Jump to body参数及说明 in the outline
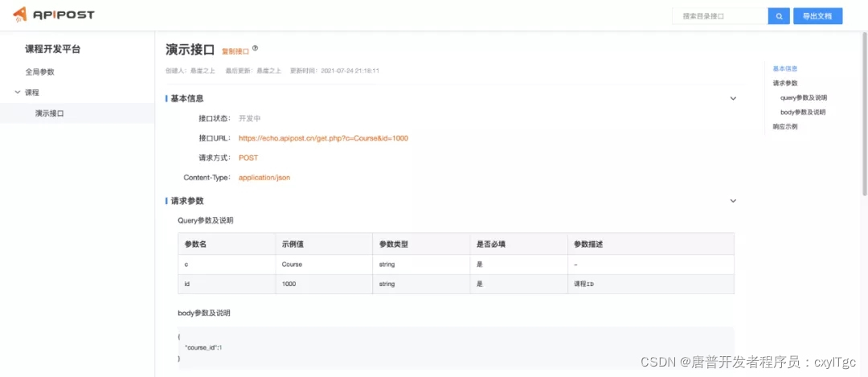 803,112
